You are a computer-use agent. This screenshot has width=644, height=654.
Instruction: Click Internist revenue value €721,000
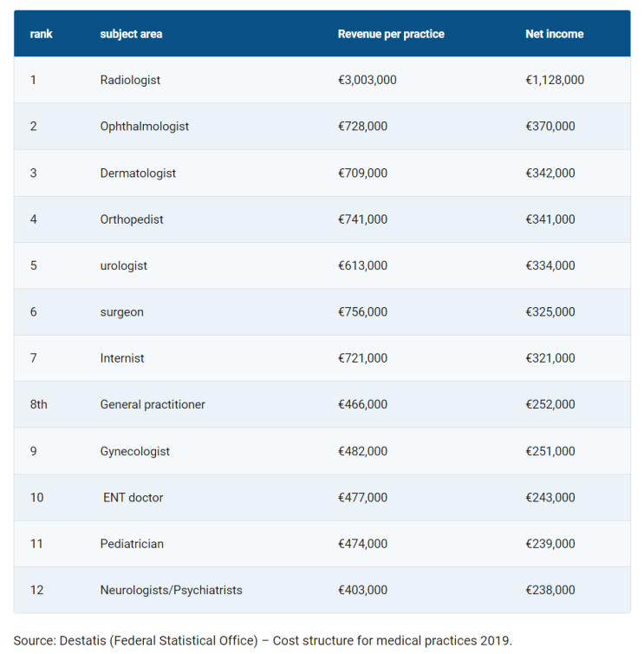tap(362, 358)
